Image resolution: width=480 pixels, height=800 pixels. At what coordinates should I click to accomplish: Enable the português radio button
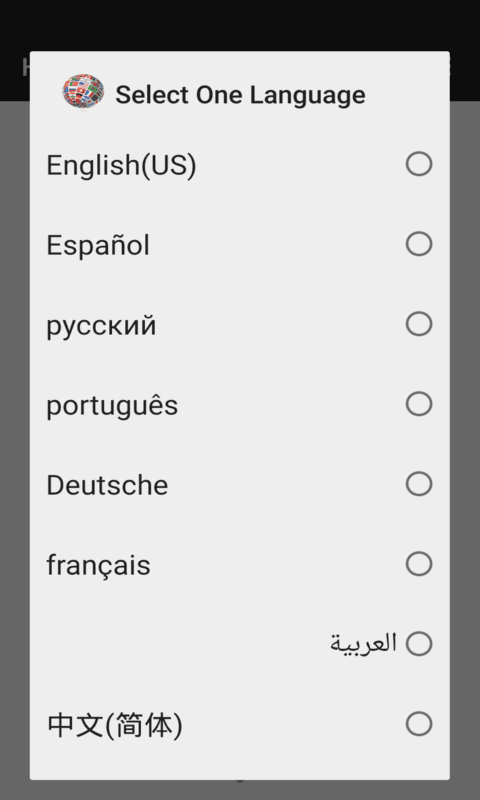coord(419,404)
